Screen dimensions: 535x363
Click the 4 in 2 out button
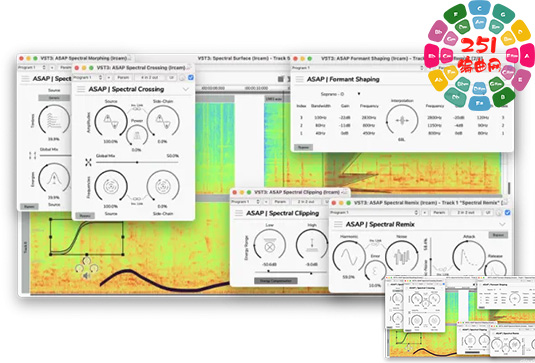pyautogui.click(x=149, y=78)
